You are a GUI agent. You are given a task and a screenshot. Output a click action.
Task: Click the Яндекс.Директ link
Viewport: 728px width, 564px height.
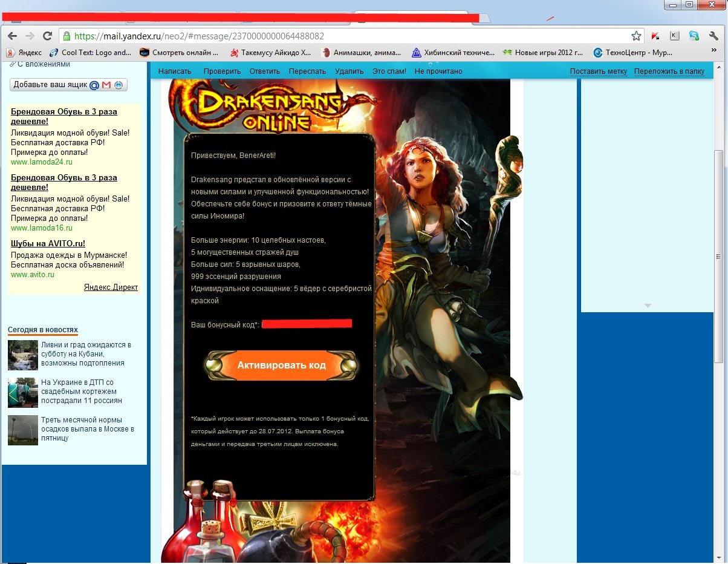[x=111, y=287]
